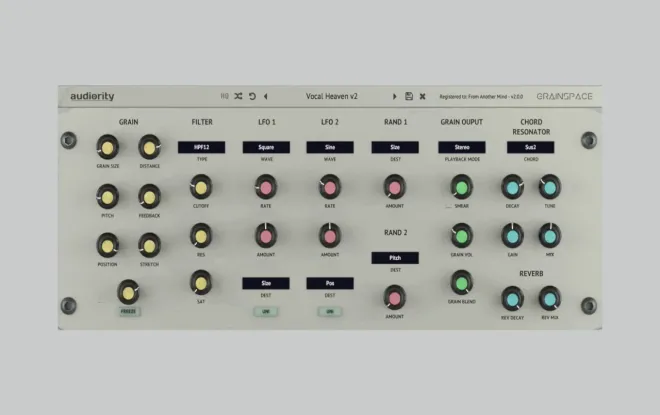The height and width of the screenshot is (415, 660).
Task: Click the DISTANCE knob
Action: click(149, 147)
